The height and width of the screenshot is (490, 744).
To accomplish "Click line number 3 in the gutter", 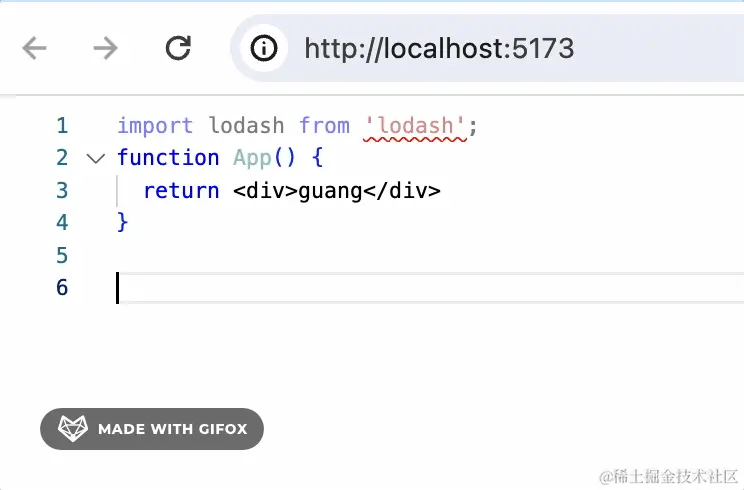I will click(62, 190).
